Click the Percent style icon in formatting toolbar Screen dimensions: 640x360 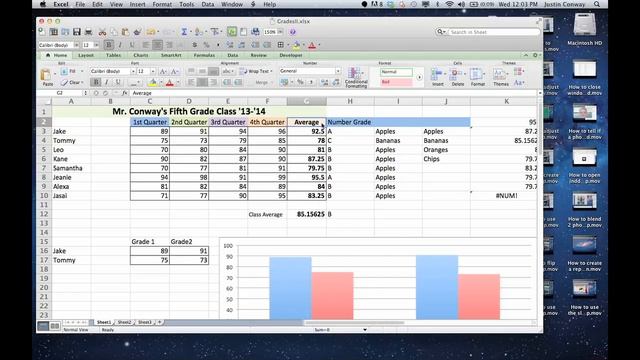tap(206, 45)
